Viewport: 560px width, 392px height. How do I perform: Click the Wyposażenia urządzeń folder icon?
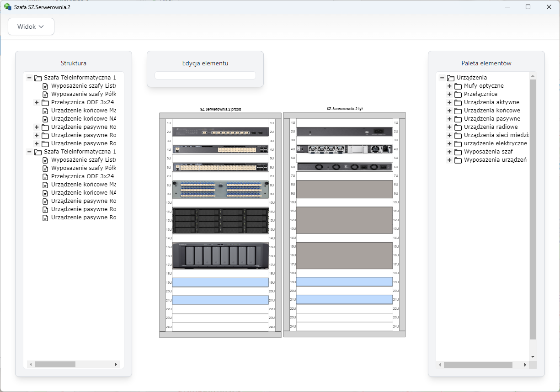pos(458,160)
